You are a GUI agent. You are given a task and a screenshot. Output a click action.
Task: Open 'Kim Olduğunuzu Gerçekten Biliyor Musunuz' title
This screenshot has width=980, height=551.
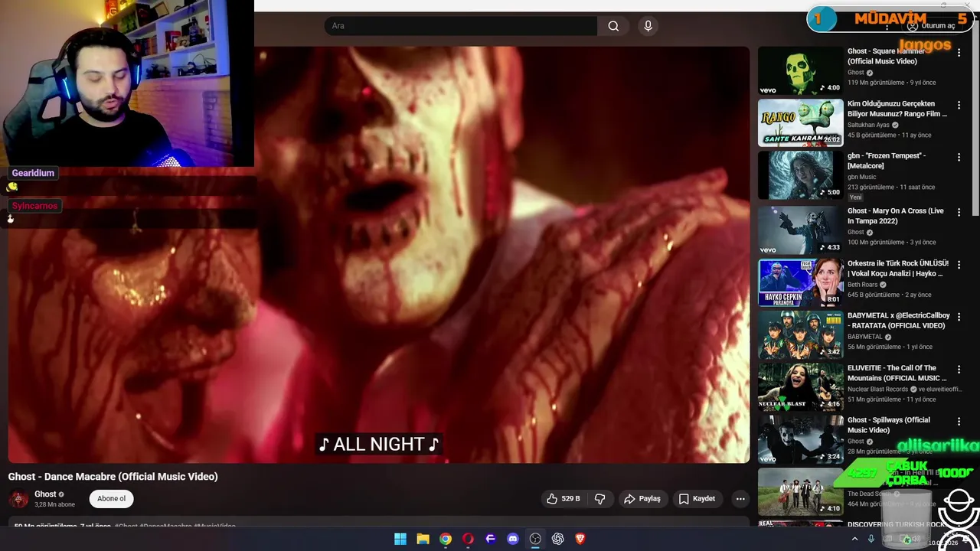click(x=897, y=109)
